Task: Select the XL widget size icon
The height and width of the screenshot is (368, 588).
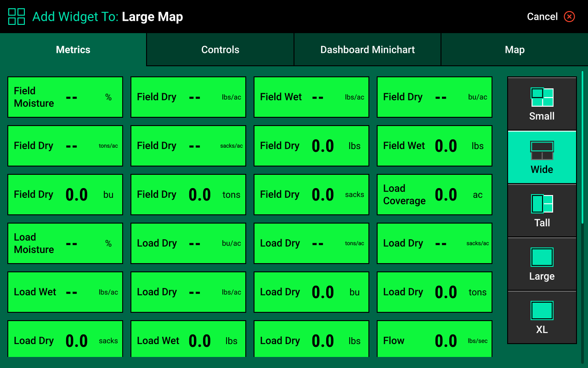Action: pyautogui.click(x=542, y=310)
